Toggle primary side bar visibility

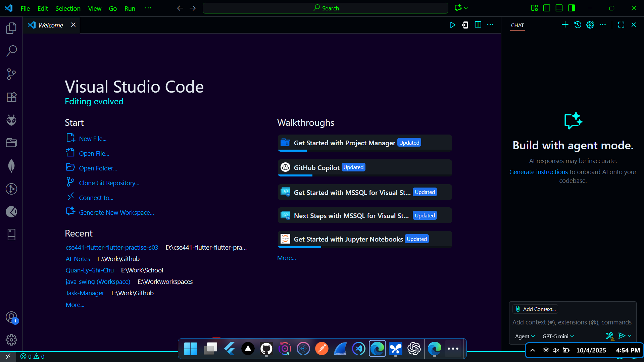[547, 8]
